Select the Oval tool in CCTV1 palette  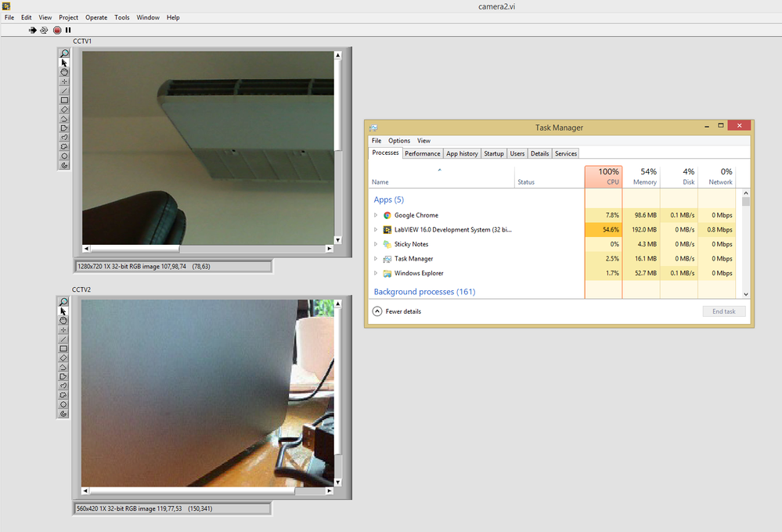64,156
